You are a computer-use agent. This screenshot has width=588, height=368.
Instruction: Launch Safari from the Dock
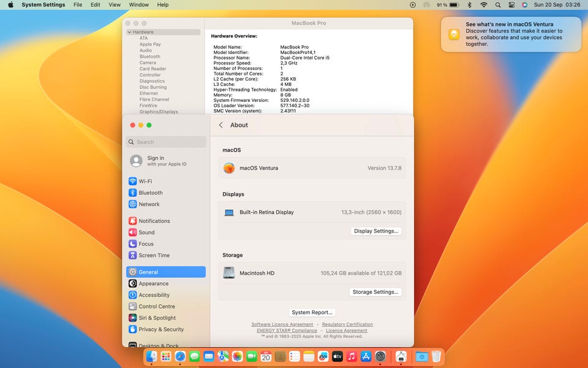tap(180, 356)
